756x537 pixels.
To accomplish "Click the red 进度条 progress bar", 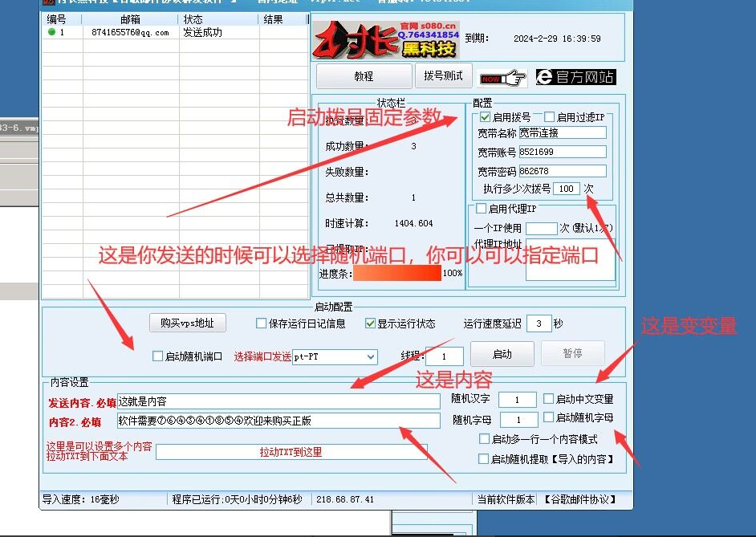I will (397, 273).
